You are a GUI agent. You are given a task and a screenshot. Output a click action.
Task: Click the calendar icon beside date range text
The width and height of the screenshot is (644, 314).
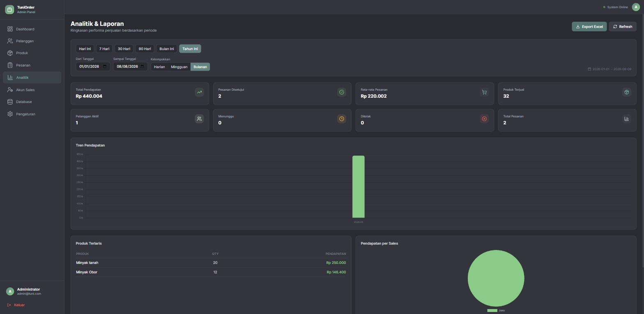pos(589,69)
